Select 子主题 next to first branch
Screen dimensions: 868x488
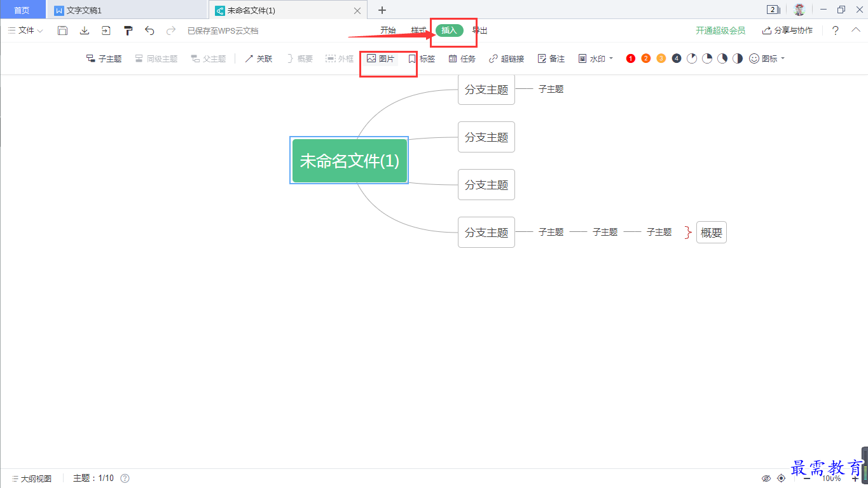[x=551, y=90]
